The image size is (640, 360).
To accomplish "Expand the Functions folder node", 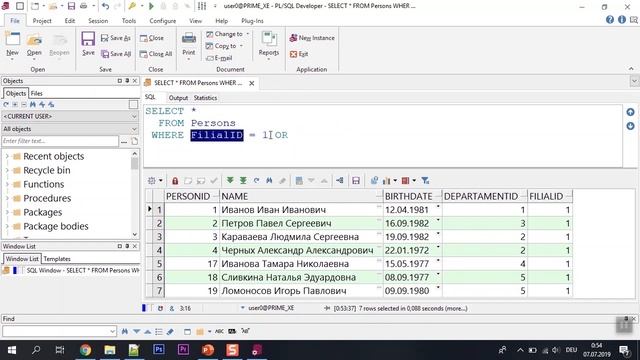I will (x=7, y=184).
